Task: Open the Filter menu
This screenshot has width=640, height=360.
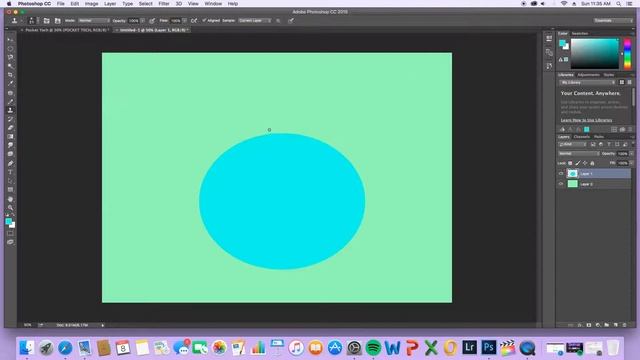Action: [164, 4]
